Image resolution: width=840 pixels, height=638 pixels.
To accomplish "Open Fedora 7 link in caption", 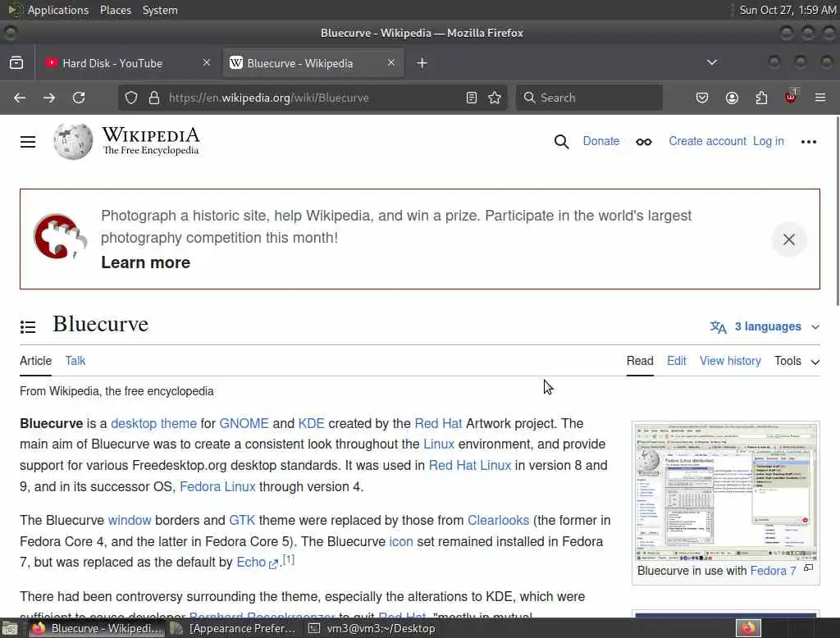I will (x=773, y=571).
